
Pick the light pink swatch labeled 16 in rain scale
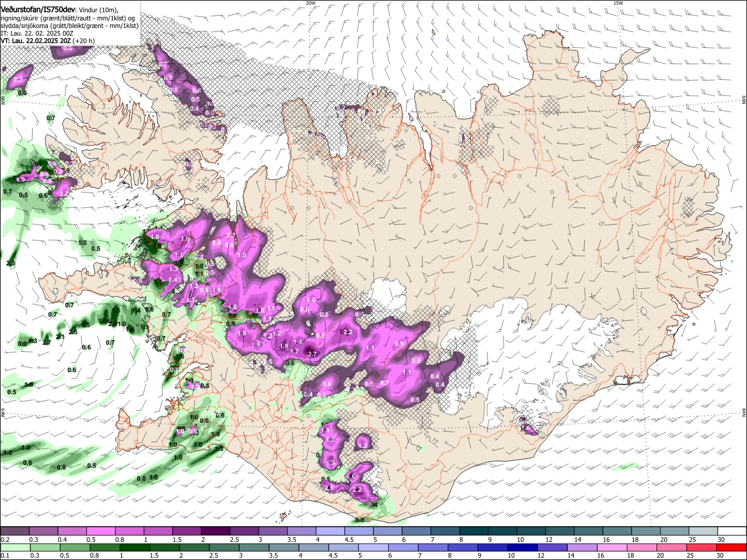(x=612, y=548)
